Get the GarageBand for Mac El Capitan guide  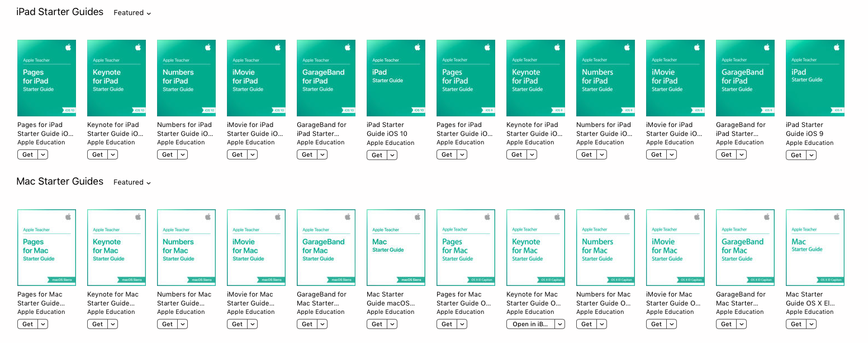tap(727, 324)
